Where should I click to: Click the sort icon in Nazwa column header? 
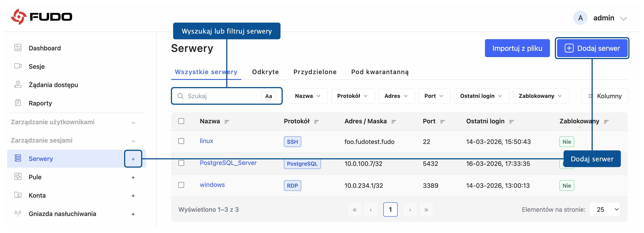point(227,122)
